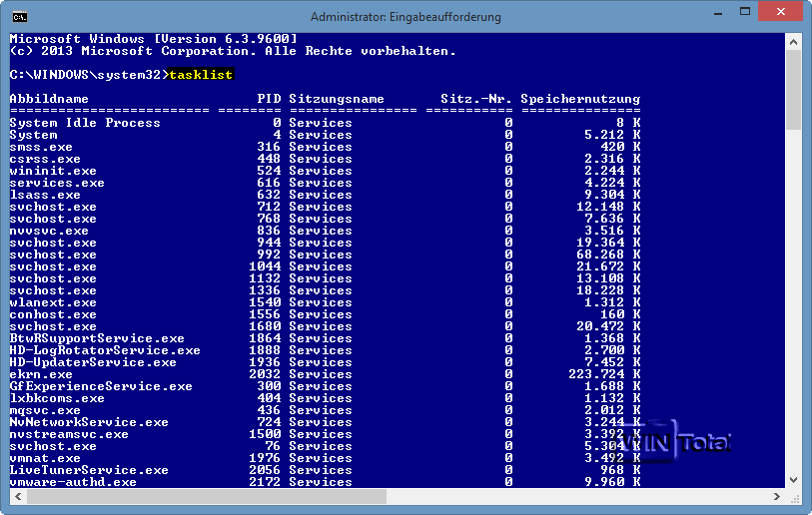
Task: Click memory value 223.724 K
Action: point(604,374)
